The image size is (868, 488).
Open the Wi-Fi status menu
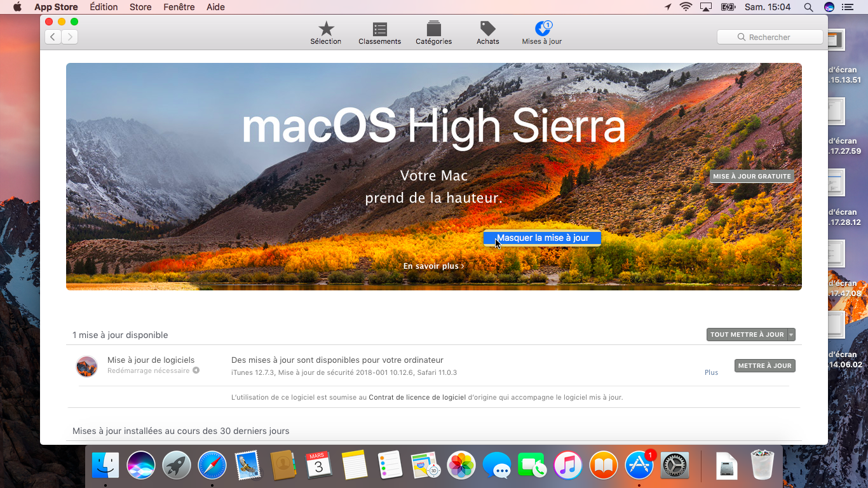point(686,7)
